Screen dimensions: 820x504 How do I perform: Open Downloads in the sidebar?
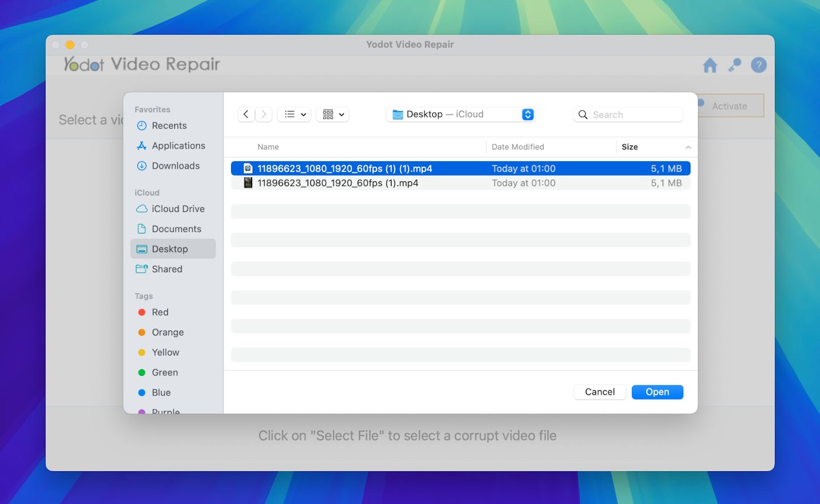click(x=173, y=166)
